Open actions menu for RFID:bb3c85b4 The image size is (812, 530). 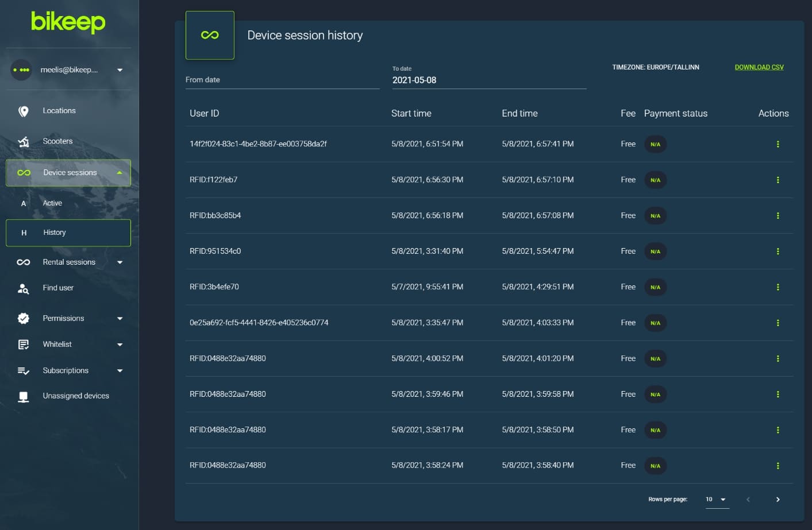pos(778,216)
